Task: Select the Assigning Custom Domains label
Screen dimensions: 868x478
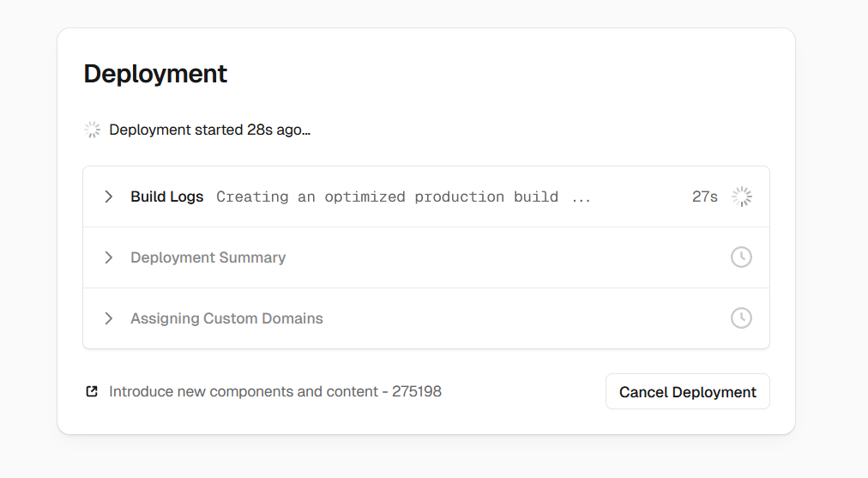Action: tap(226, 318)
